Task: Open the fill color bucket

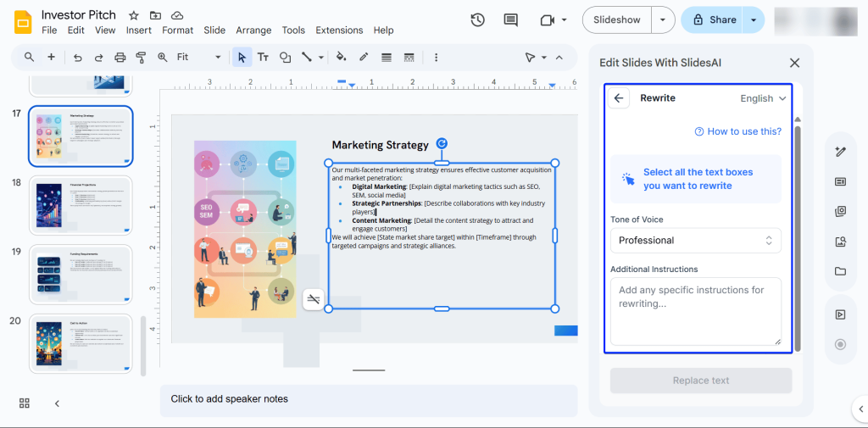Action: [341, 58]
